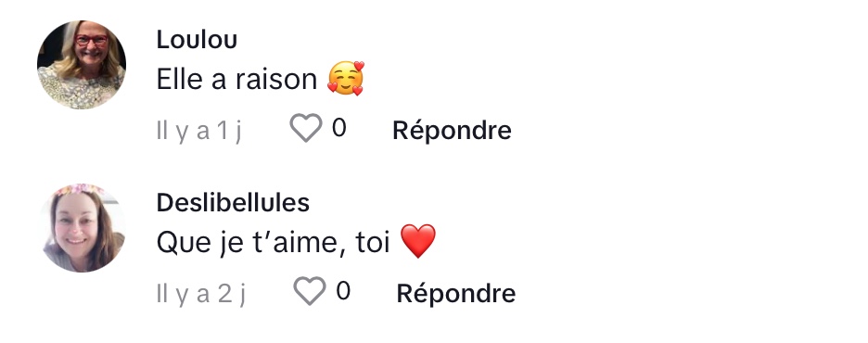Click the red heart emoji after 'toi'

(418, 241)
